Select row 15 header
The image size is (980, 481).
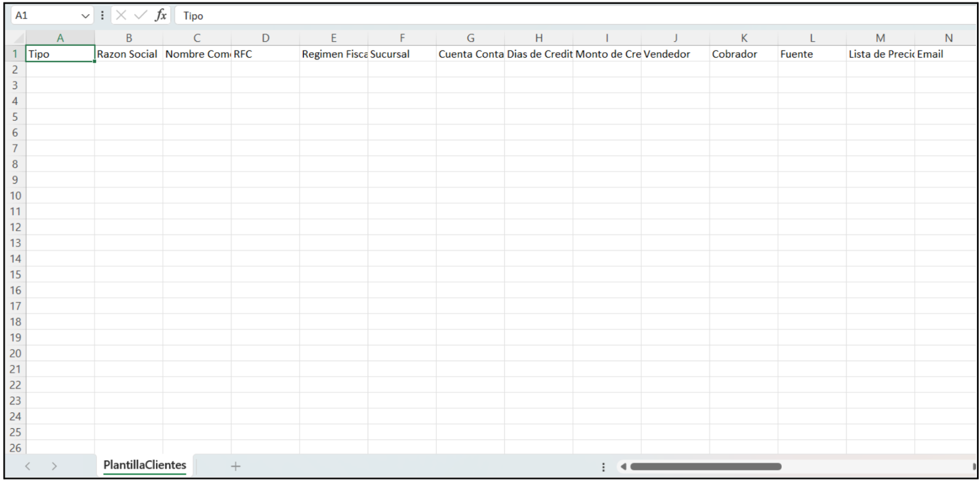[15, 275]
